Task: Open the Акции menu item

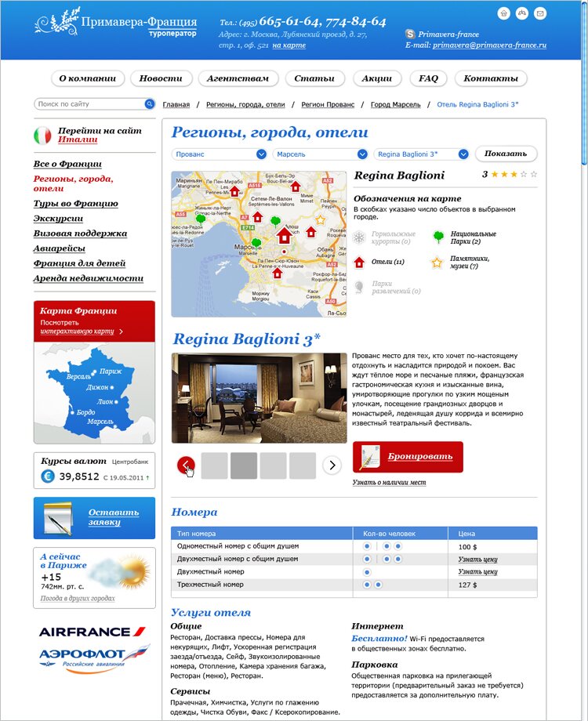Action: pos(377,78)
